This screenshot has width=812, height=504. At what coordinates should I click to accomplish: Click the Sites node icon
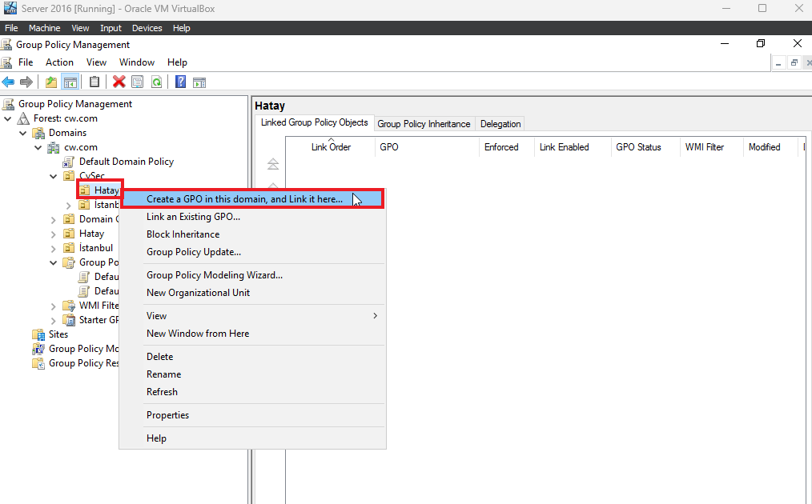click(38, 334)
